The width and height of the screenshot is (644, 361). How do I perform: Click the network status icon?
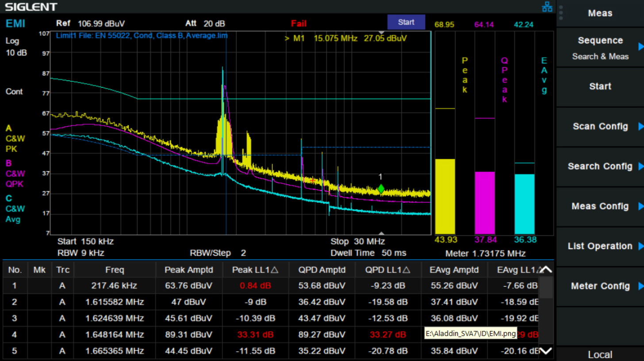point(547,7)
